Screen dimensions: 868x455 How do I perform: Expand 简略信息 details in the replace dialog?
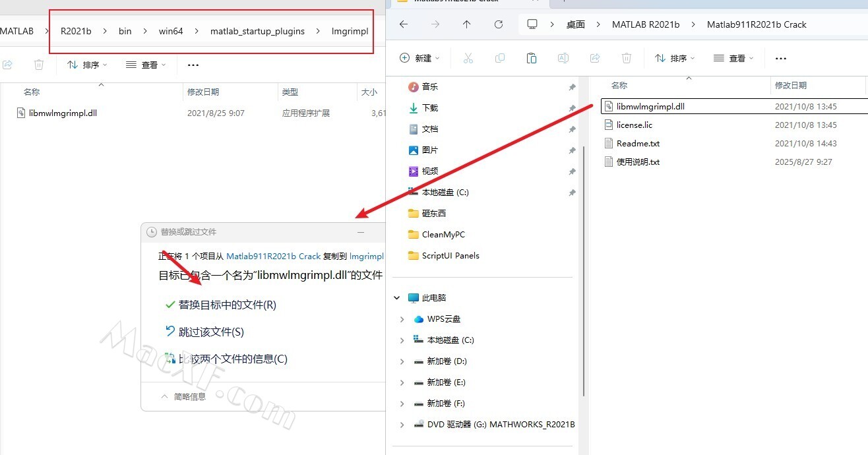point(183,396)
